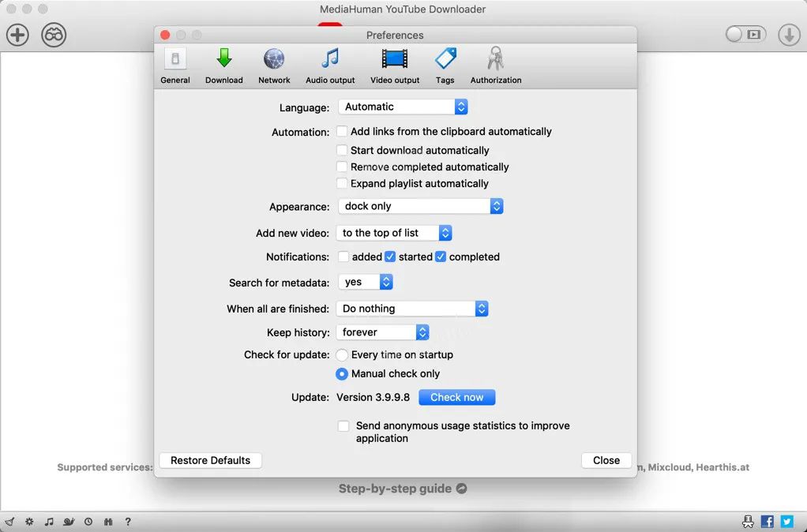Click the Version 3.9.9.8 text

[x=373, y=397]
